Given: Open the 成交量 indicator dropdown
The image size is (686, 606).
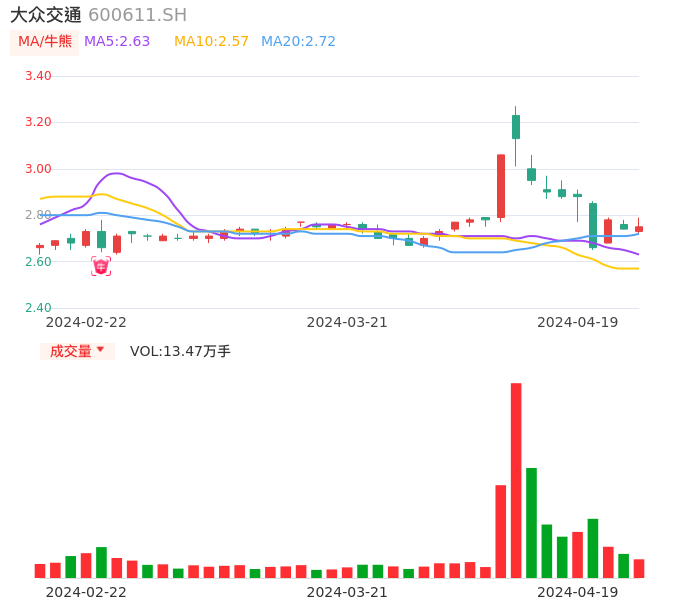Looking at the screenshot, I should [x=77, y=351].
